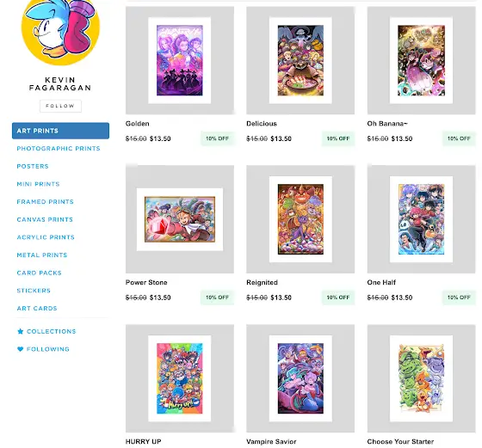Screen dimensions: 482x448
Task: Open the Vampire Savior title link
Action: 271,442
